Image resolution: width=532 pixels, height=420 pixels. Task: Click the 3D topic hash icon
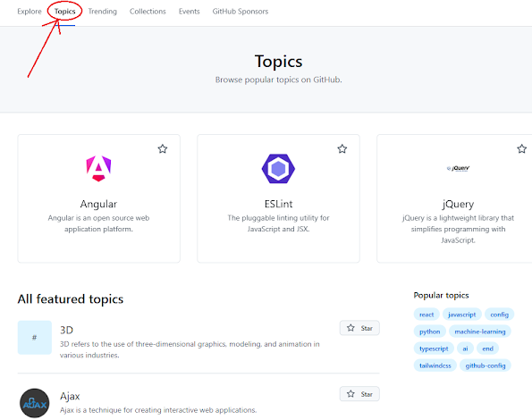(35, 337)
